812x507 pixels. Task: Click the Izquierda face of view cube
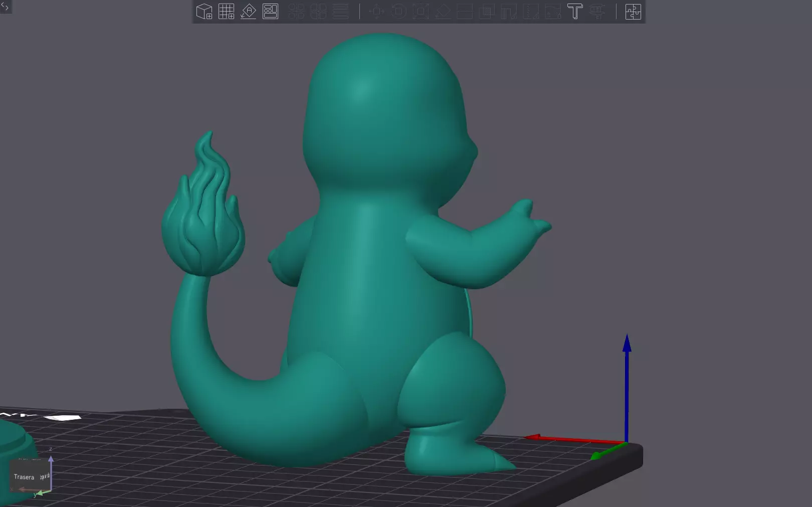(45, 476)
